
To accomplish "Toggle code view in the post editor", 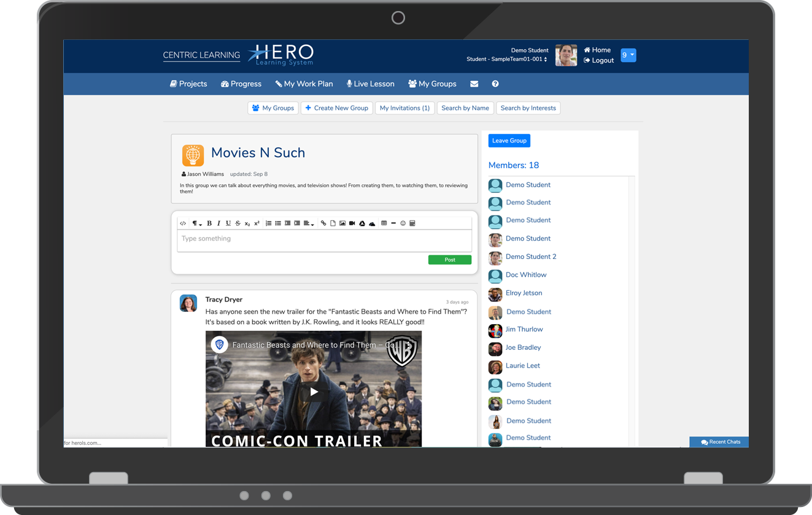I will 183,223.
